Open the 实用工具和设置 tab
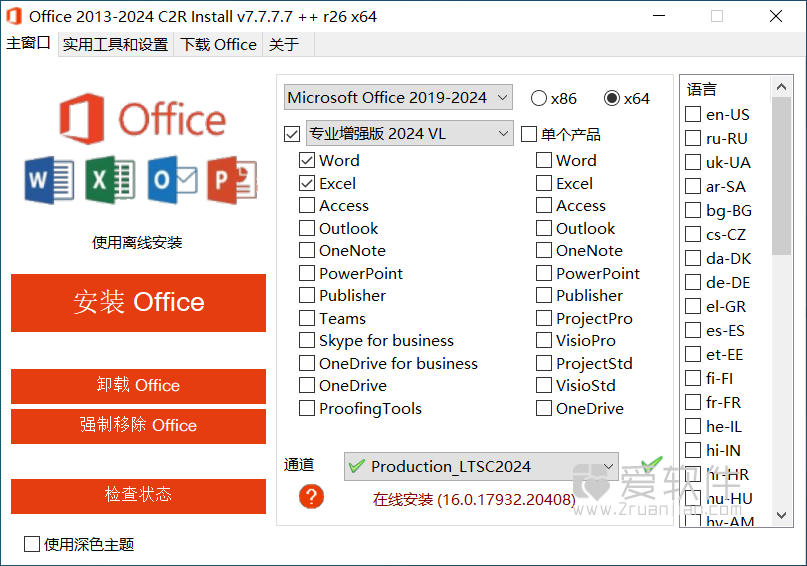Screen dimensions: 807x566 click(x=115, y=45)
